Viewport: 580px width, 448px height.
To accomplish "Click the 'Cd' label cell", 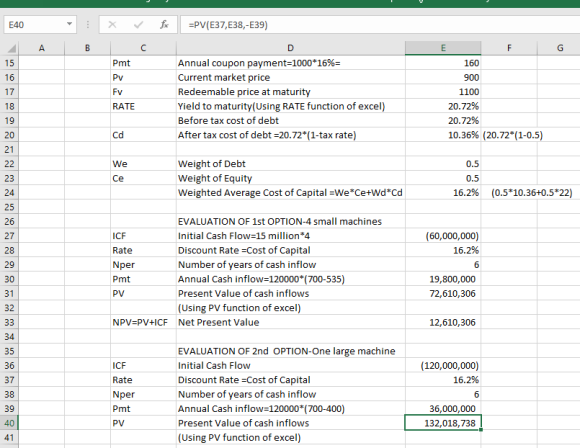I will (x=143, y=135).
